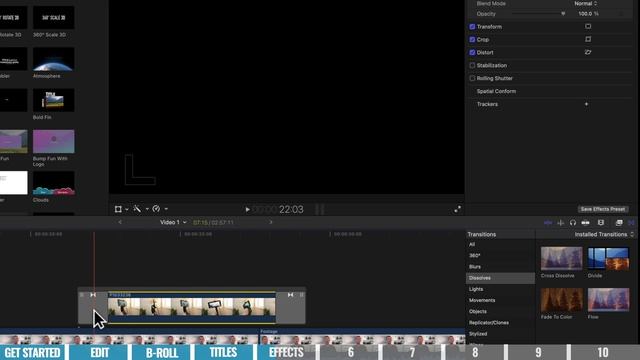The width and height of the screenshot is (640, 360).
Task: Click the viewer transform tool icon
Action: point(118,209)
